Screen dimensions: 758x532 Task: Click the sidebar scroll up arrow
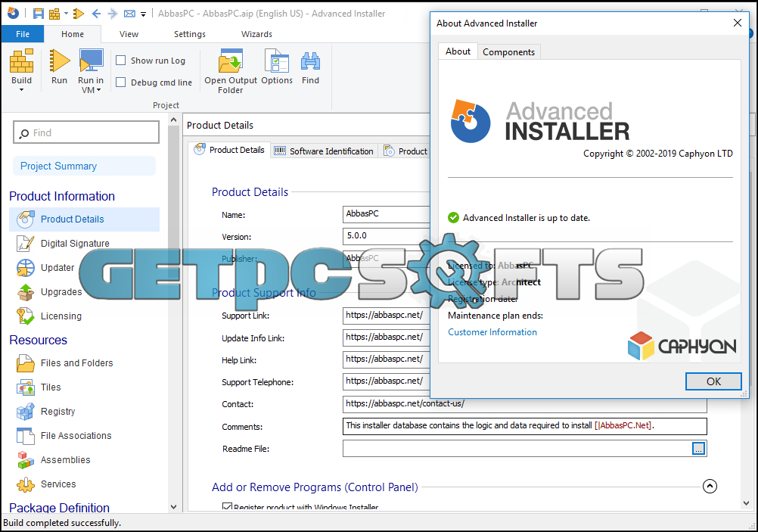pos(173,120)
